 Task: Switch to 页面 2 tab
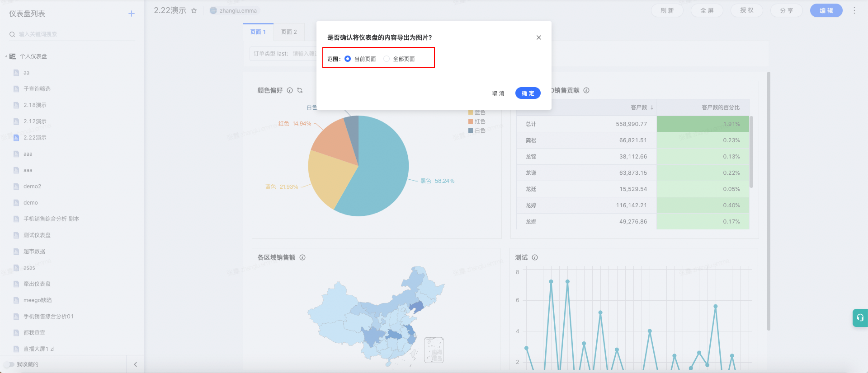289,32
